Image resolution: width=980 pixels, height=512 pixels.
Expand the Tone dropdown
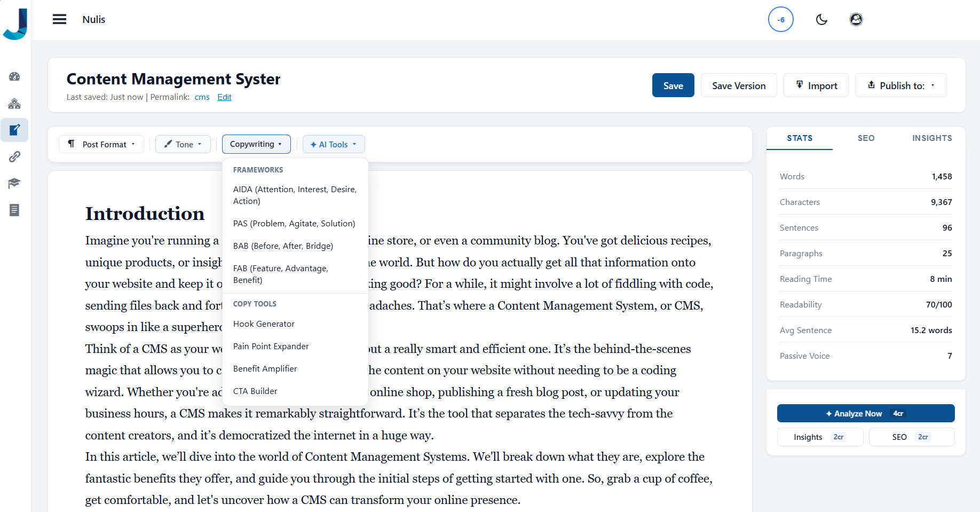[x=183, y=144]
